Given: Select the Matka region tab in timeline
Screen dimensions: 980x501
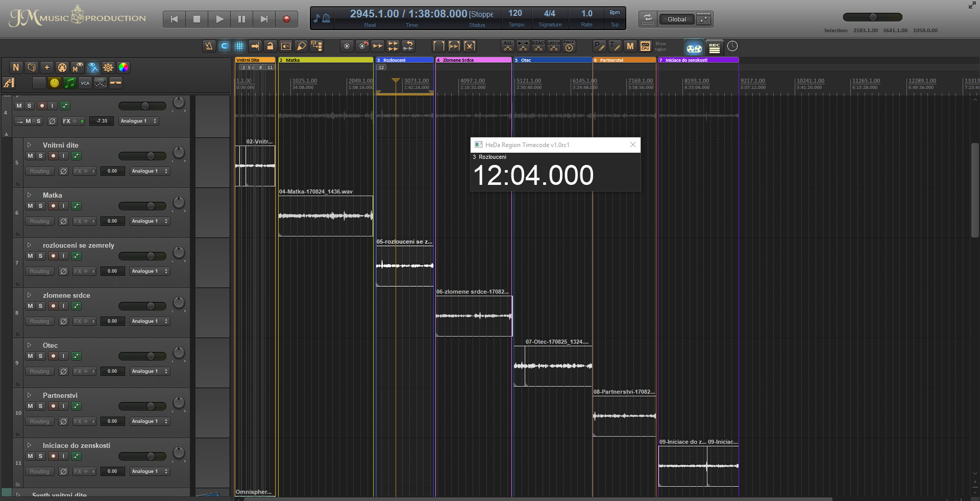Looking at the screenshot, I should coord(326,60).
